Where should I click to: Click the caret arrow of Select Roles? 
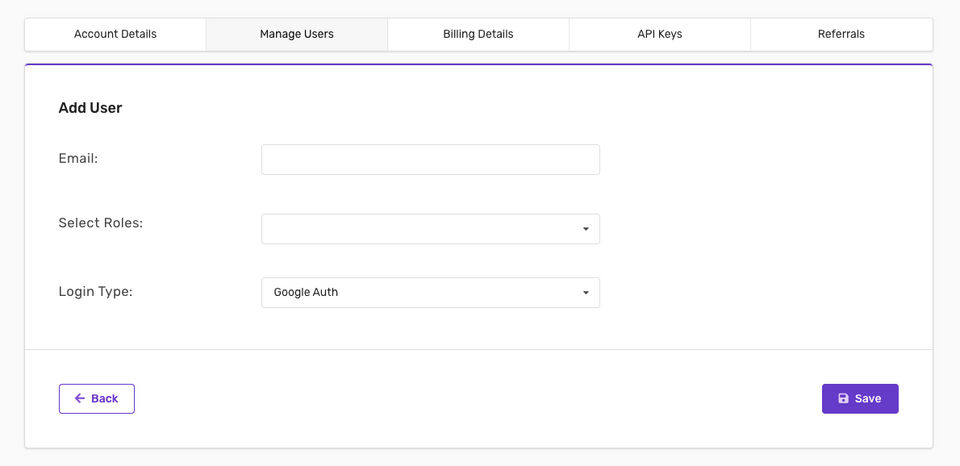(x=586, y=229)
